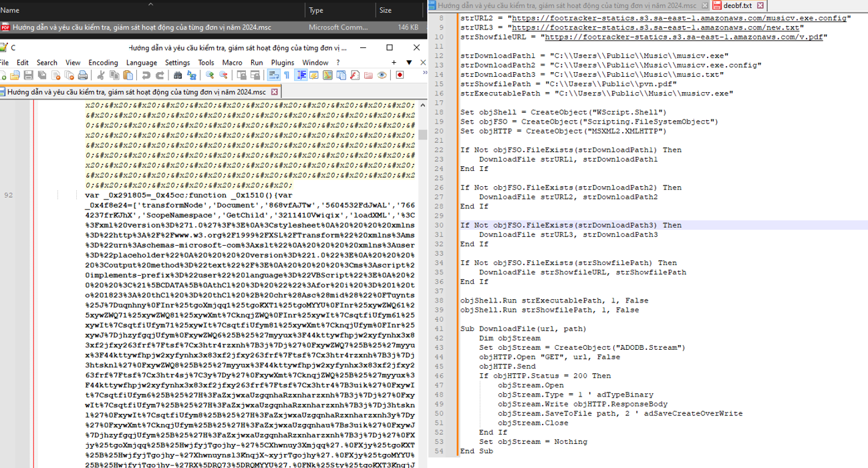
Task: Click line 43 'Dim objStream'
Action: click(510, 338)
